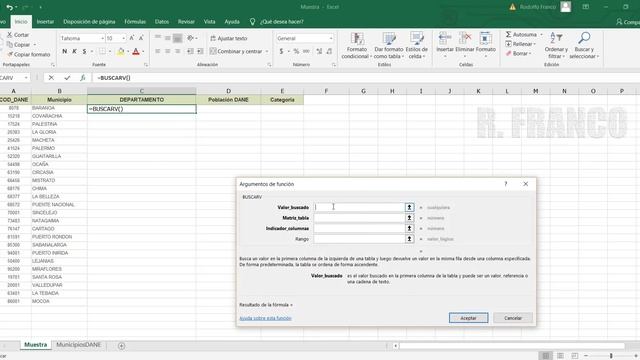Open Ayuda sobre esta función link
This screenshot has height=360, width=640.
click(x=265, y=318)
